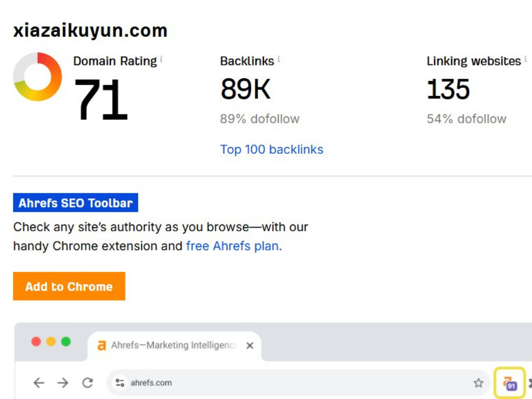Click the site settings icon in address bar
Image resolution: width=532 pixels, height=399 pixels.
(x=120, y=383)
